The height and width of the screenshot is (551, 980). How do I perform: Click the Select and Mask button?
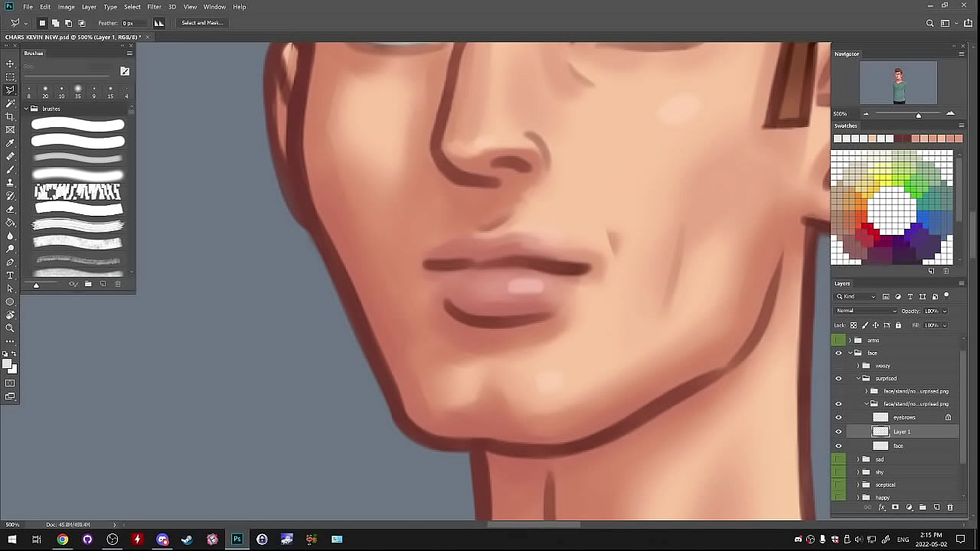pos(202,23)
